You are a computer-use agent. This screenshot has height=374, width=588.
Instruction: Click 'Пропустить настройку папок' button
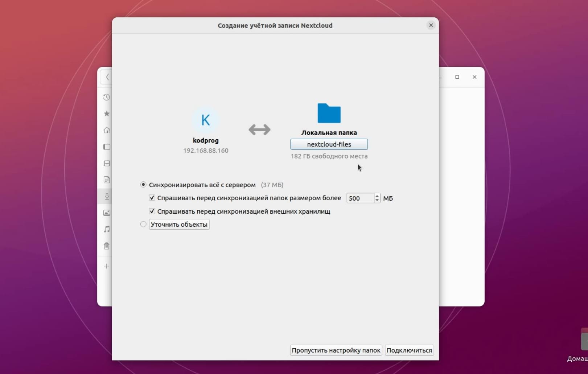click(x=336, y=350)
